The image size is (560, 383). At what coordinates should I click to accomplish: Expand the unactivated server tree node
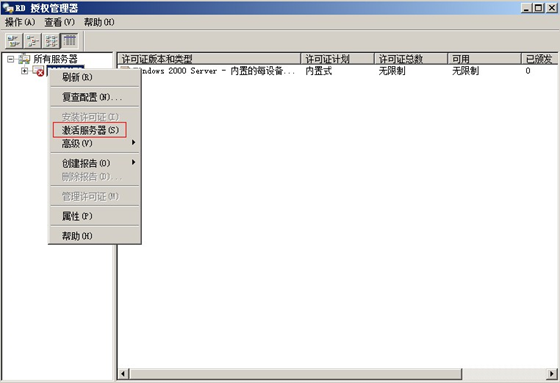[24, 71]
